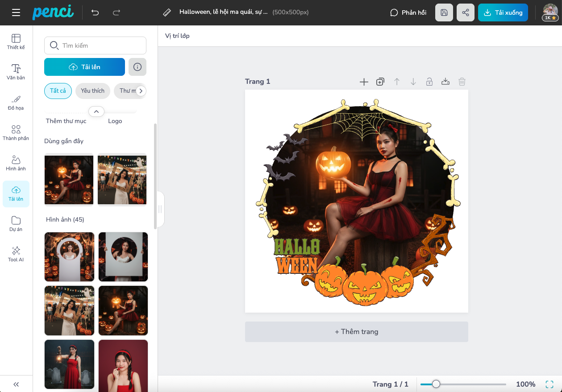Click the redo arrow icon
Screen dimensions: 562x392
[117, 12]
